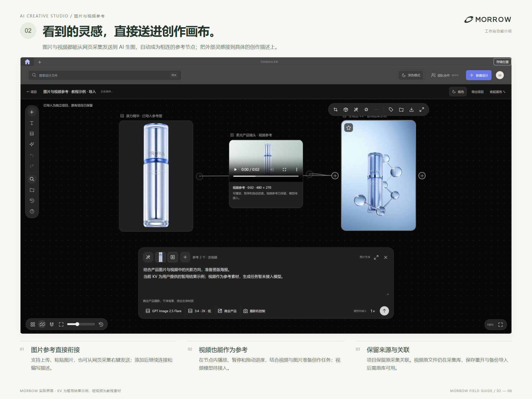
Task: Go to home via the house icon tab
Action: pyautogui.click(x=27, y=62)
